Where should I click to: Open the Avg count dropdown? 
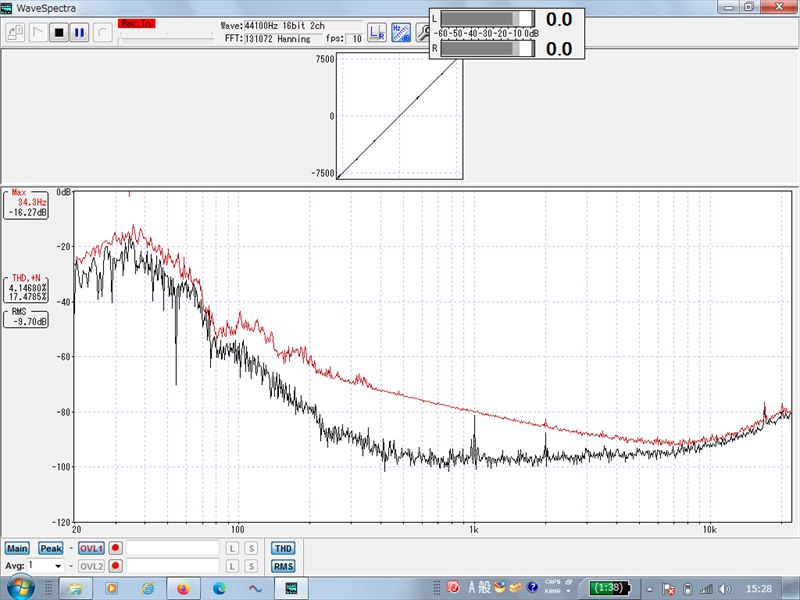point(58,566)
